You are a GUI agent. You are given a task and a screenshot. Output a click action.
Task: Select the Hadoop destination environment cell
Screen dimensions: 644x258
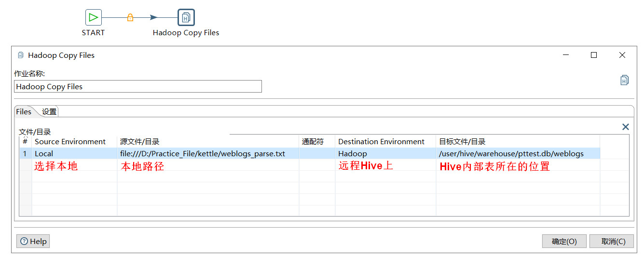click(x=385, y=154)
